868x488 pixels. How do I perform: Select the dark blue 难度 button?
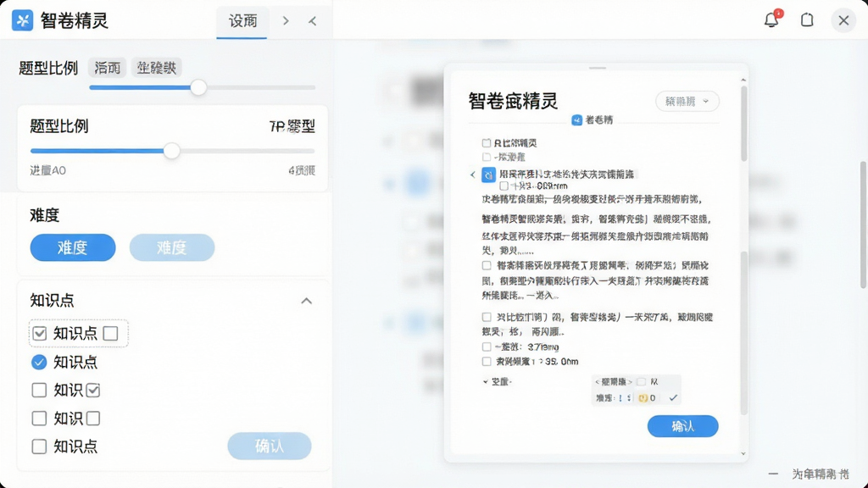(73, 247)
